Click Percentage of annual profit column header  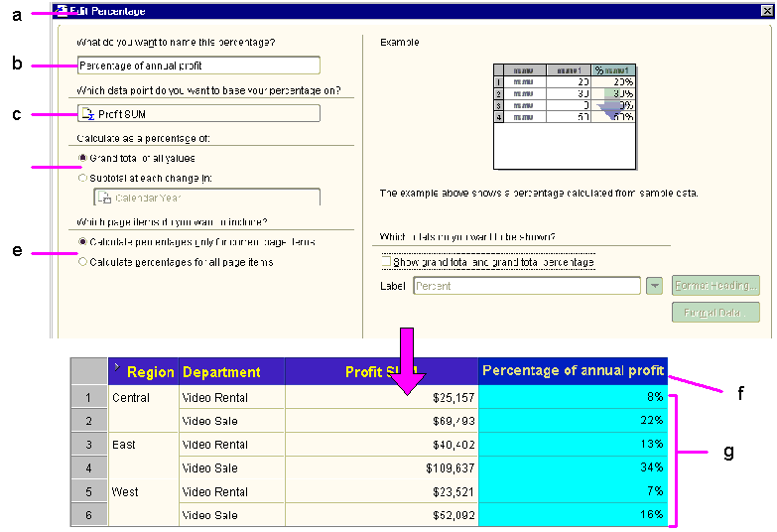click(573, 371)
